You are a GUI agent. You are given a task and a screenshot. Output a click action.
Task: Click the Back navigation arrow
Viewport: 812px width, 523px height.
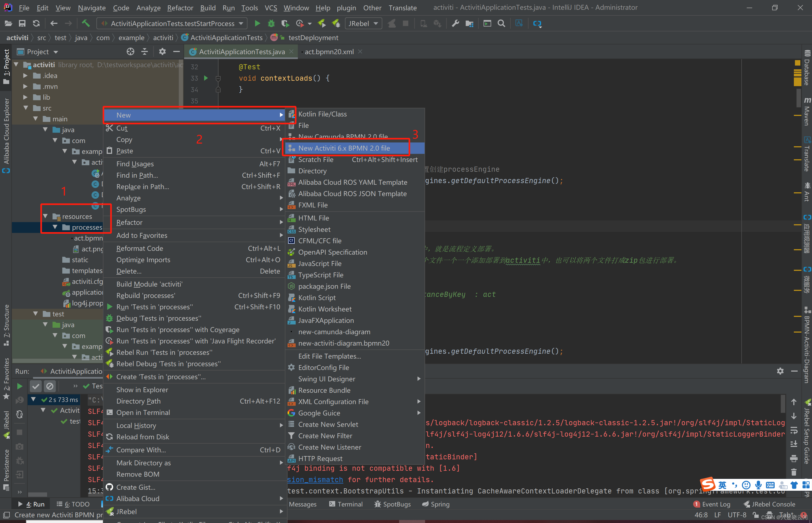[54, 24]
